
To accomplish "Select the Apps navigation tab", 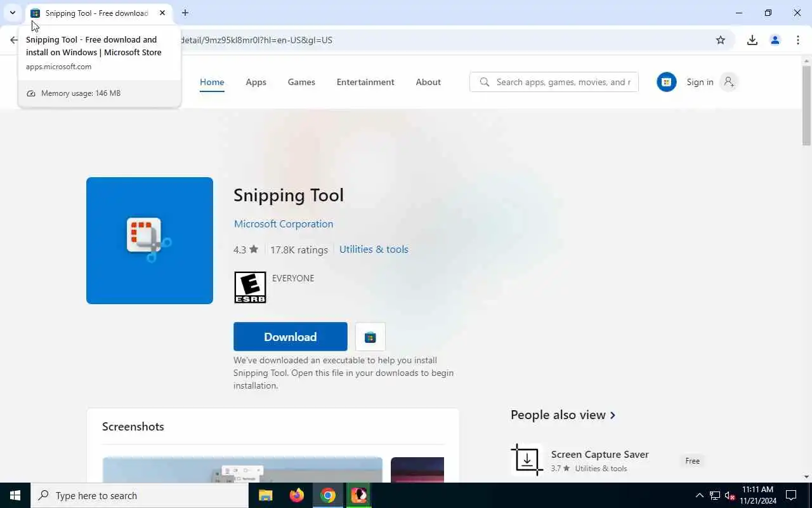I will coord(256,82).
